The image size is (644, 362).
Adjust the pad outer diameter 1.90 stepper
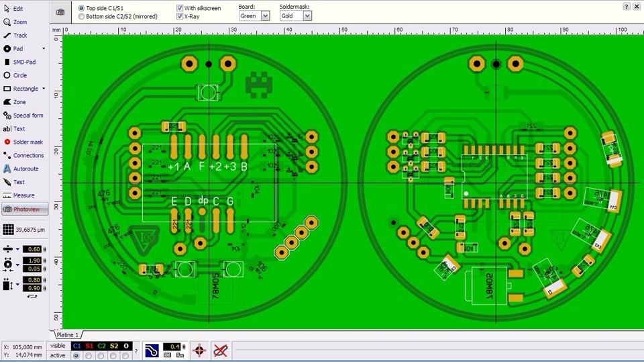(45, 261)
